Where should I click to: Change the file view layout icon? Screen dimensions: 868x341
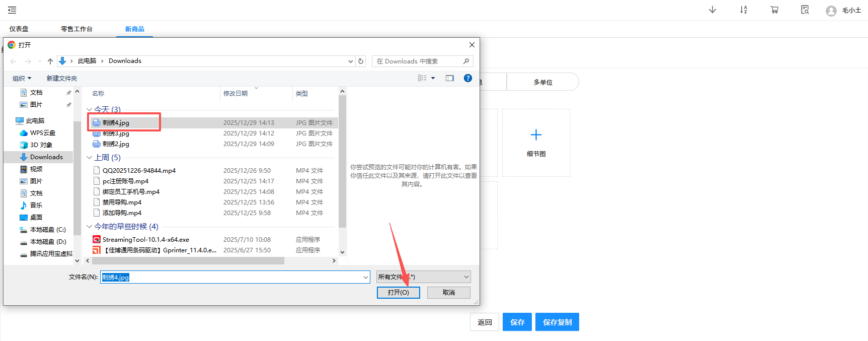coord(422,78)
